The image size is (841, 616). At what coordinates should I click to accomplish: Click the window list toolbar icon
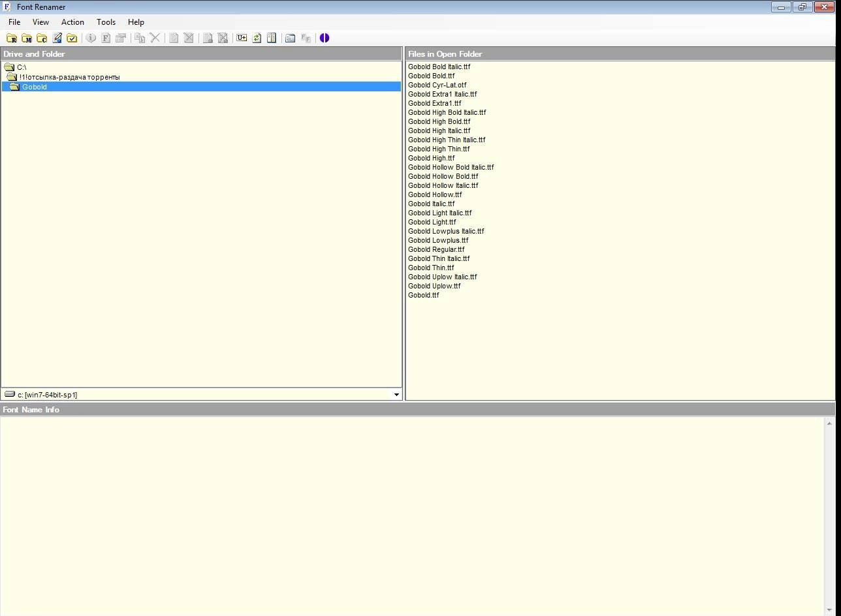pyautogui.click(x=291, y=38)
